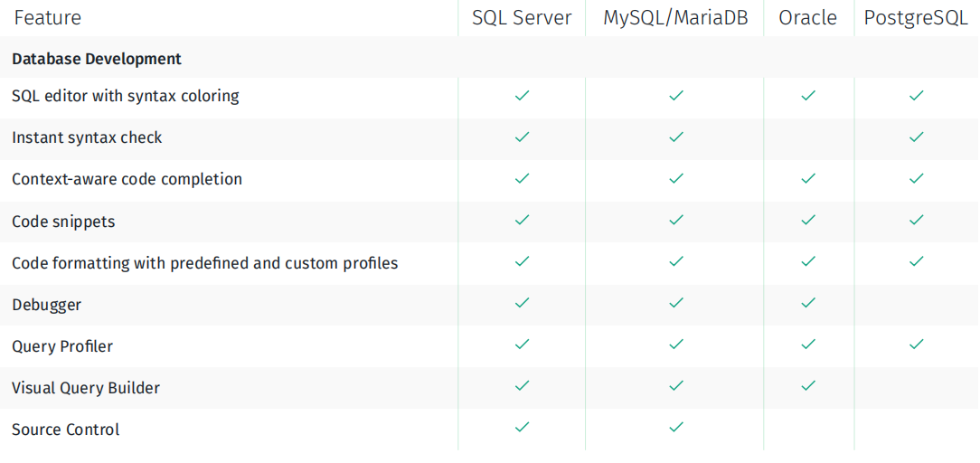Click MySQL/MariaDB checkmark for Code snippets row
Viewport: 980px width, 463px height.
[x=675, y=220]
